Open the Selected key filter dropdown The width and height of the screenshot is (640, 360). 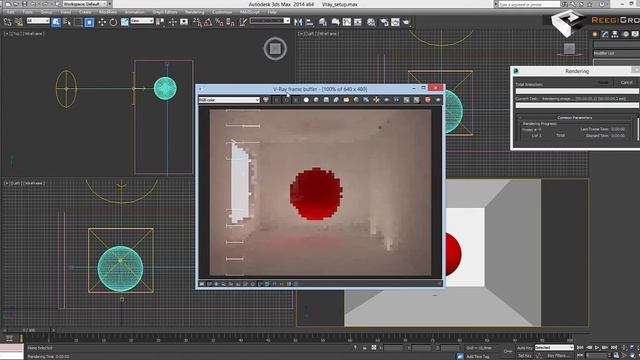point(554,348)
